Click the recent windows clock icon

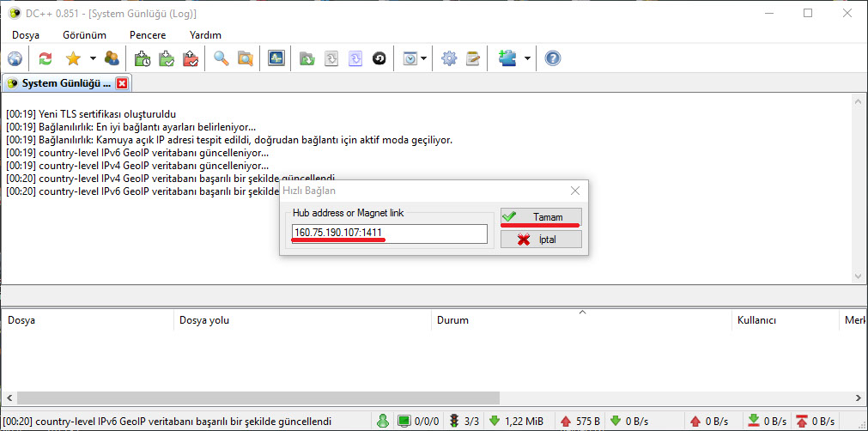click(410, 58)
